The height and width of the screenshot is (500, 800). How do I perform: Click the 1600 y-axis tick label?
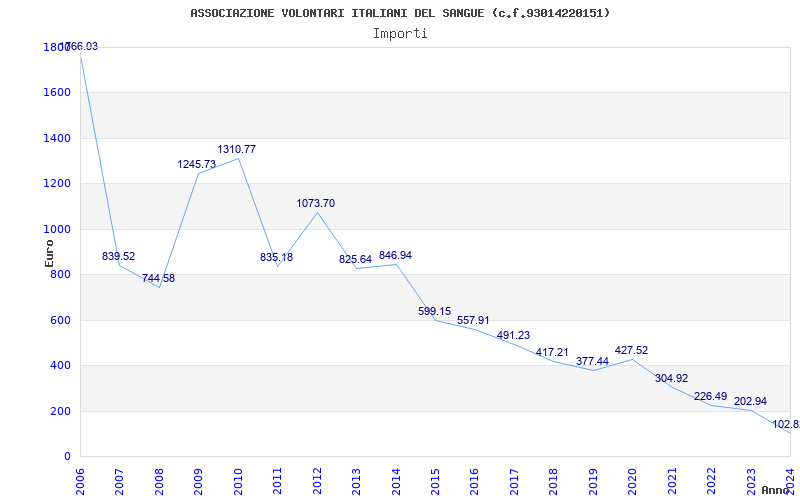[x=59, y=92]
